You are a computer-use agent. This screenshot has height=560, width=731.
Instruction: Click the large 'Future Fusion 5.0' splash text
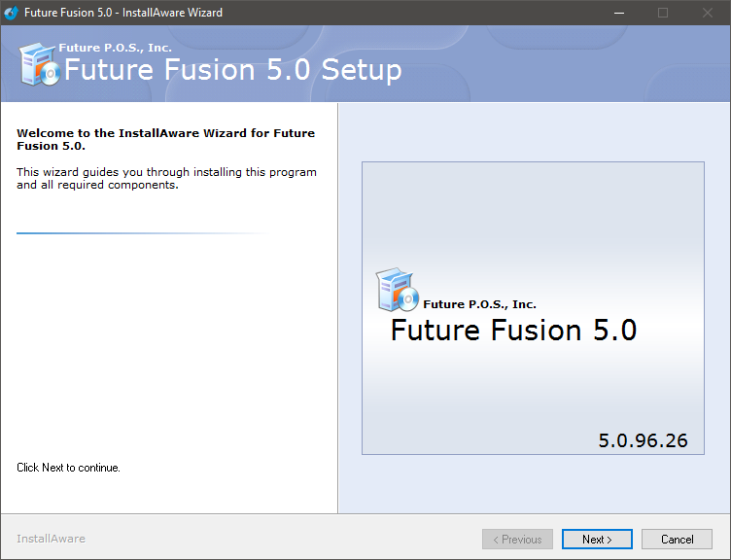[513, 331]
